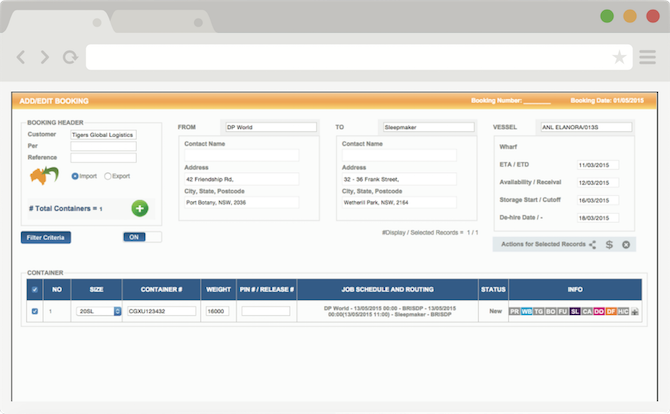Viewport: 670px width, 414px height.
Task: Click the PR info tag
Action: pos(514,311)
